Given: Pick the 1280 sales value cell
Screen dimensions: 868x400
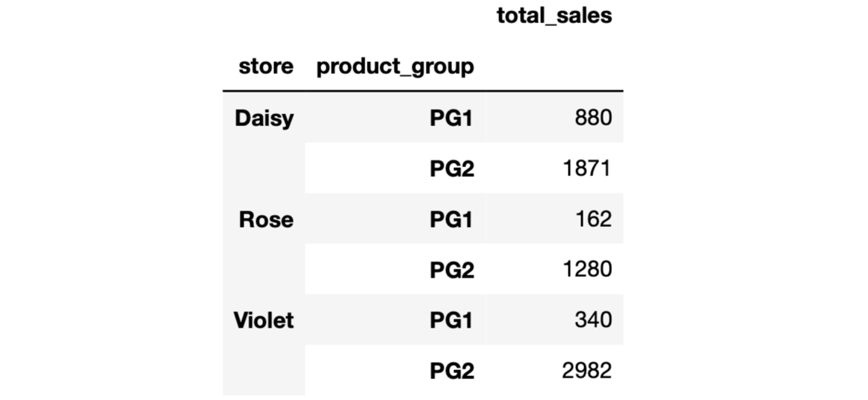Looking at the screenshot, I should coord(586,270).
